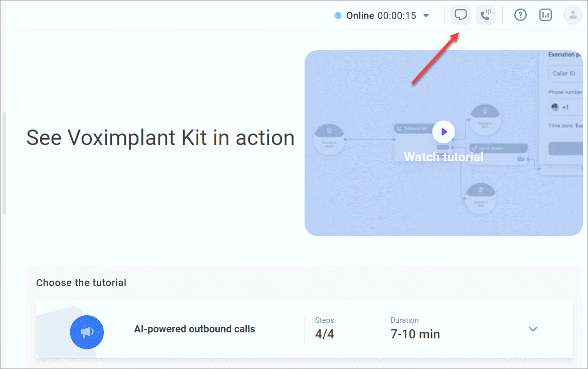Play the tutorial video

click(444, 132)
